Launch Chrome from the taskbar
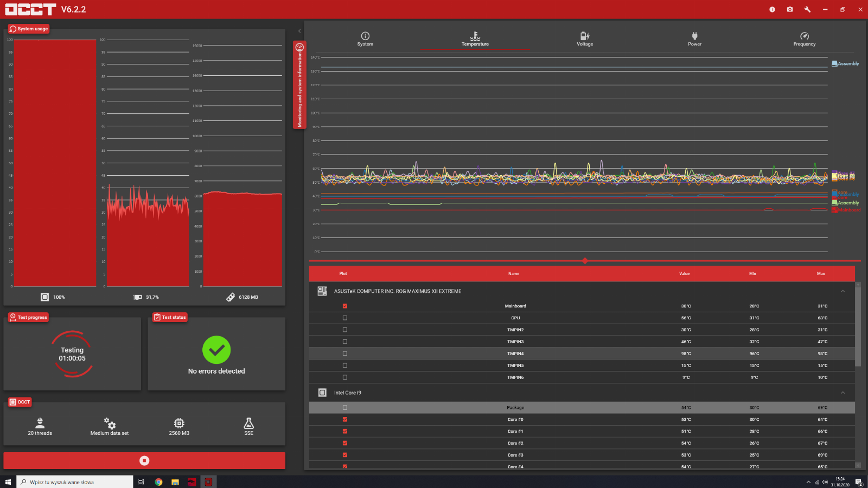The image size is (868, 488). point(158,481)
